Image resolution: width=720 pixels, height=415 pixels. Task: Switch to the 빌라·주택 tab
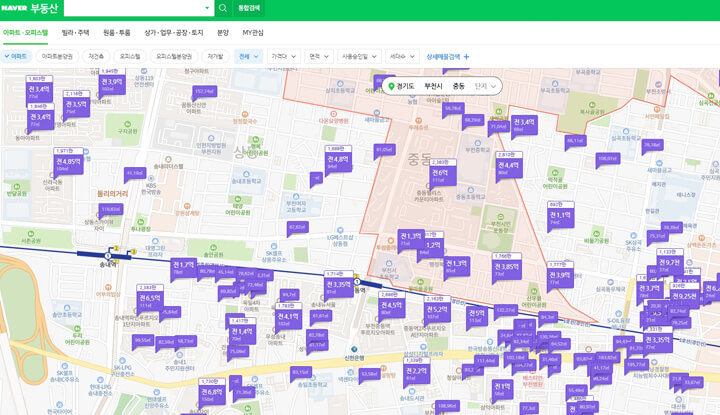[x=75, y=33]
